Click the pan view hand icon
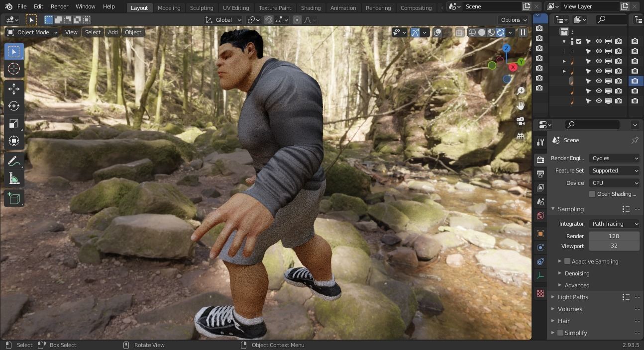 [521, 105]
